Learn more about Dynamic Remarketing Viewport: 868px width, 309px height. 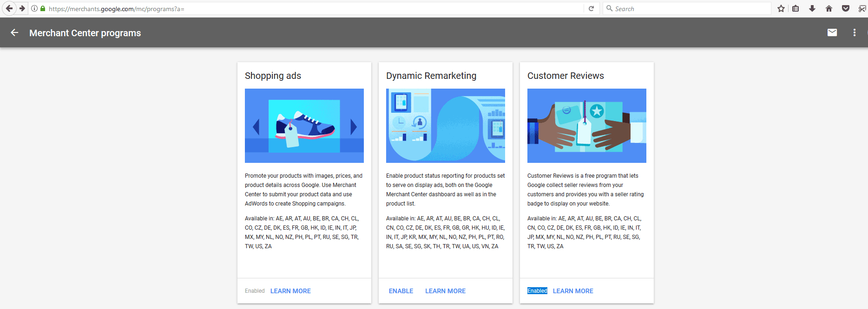pos(445,291)
